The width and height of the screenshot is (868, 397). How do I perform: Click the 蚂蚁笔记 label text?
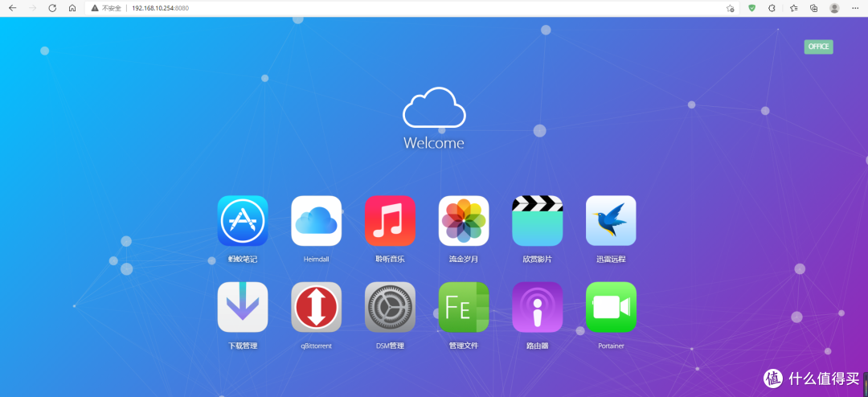click(243, 259)
